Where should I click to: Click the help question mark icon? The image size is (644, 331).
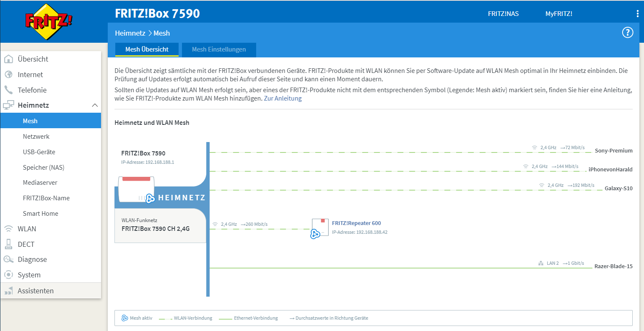pyautogui.click(x=627, y=33)
